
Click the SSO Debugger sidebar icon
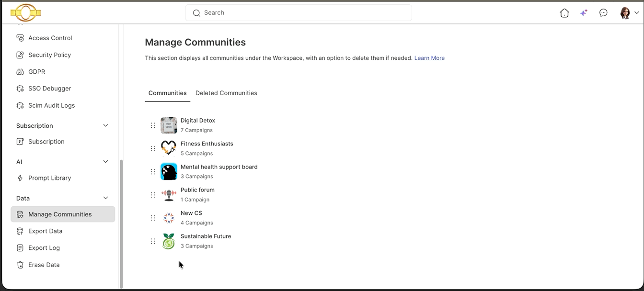click(x=20, y=89)
